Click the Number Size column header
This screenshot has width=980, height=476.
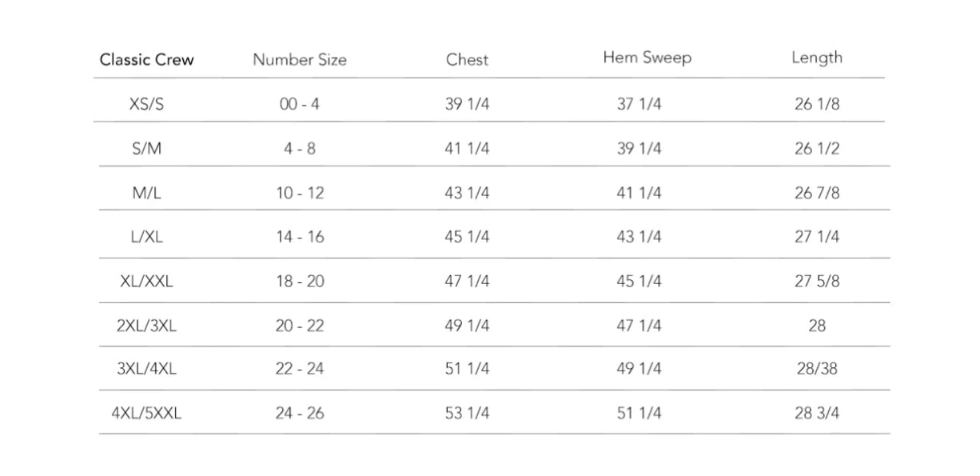point(300,60)
